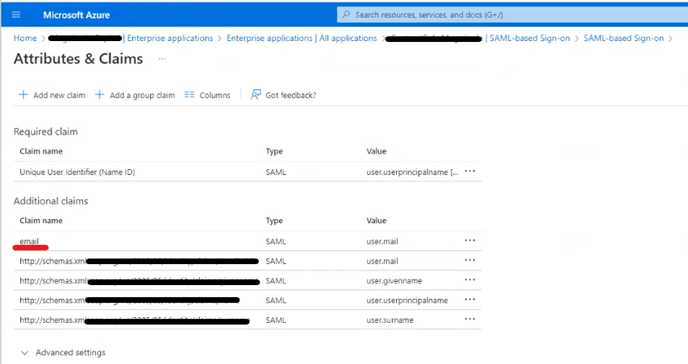This screenshot has height=364, width=688.
Task: Expand Advanced settings chevron
Action: click(x=25, y=353)
